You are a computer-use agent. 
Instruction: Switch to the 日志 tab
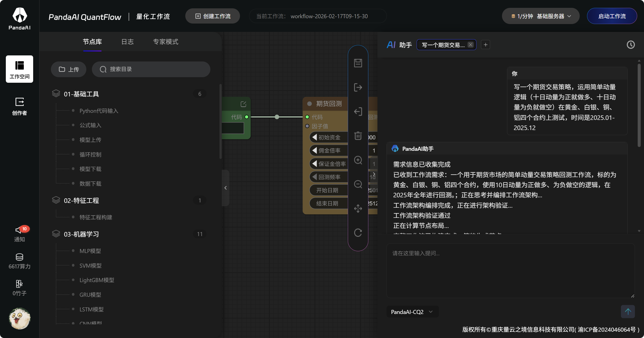127,42
